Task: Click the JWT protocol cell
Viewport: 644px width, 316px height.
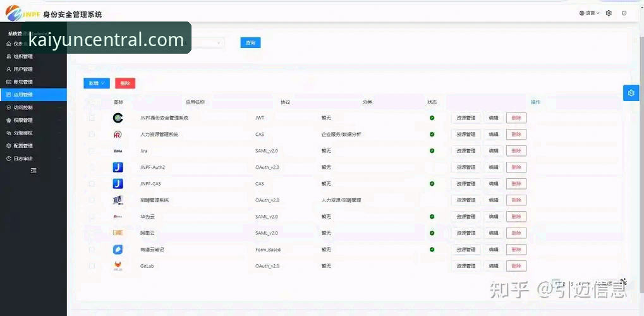Action: tap(260, 118)
